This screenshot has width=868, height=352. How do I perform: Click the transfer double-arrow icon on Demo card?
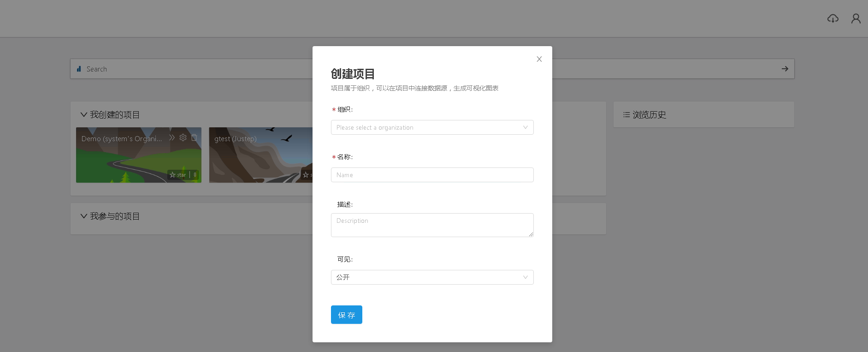point(172,137)
